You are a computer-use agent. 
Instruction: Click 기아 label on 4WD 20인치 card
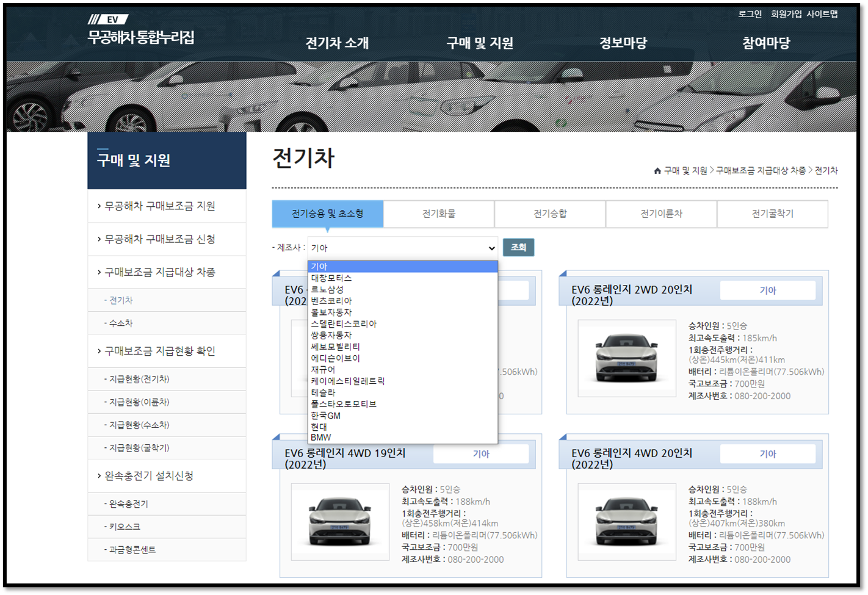tap(768, 454)
